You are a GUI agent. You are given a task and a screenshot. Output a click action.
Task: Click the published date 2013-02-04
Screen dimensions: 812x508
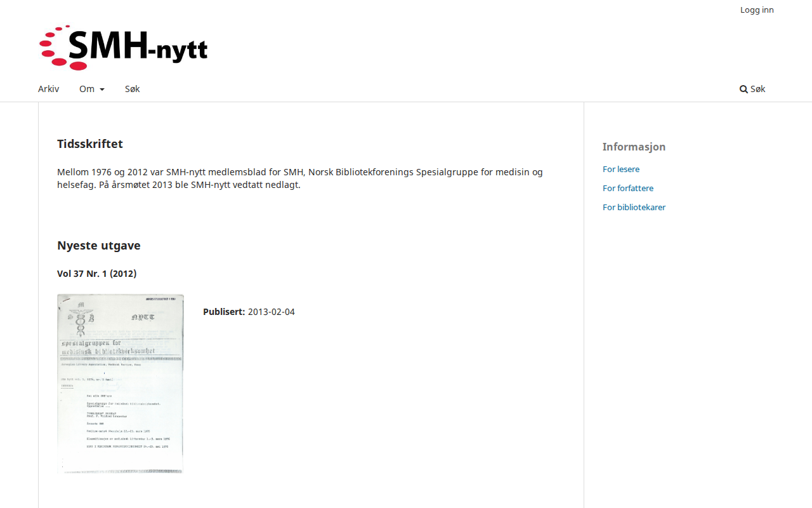(271, 312)
